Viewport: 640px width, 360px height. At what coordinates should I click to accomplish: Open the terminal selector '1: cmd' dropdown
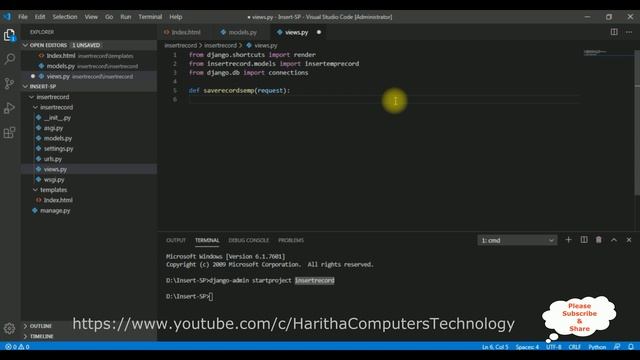(517, 240)
